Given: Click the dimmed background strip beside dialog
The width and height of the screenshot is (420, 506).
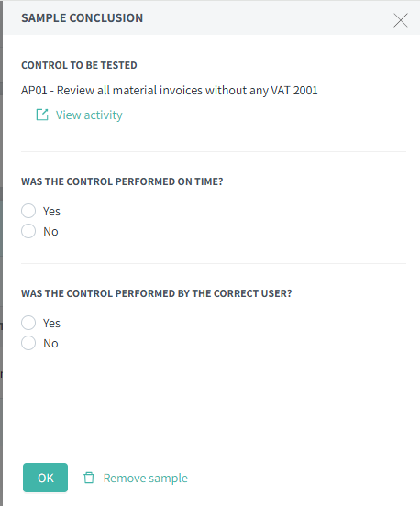Looking at the screenshot, I should pos(1,253).
